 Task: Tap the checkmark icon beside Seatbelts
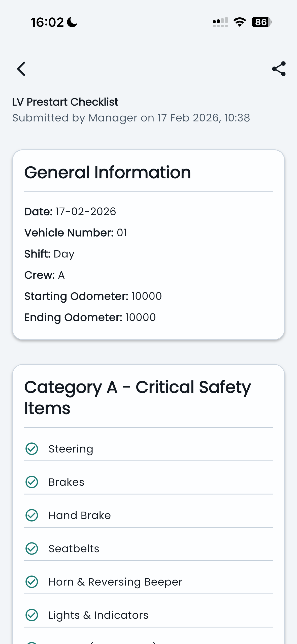point(32,548)
